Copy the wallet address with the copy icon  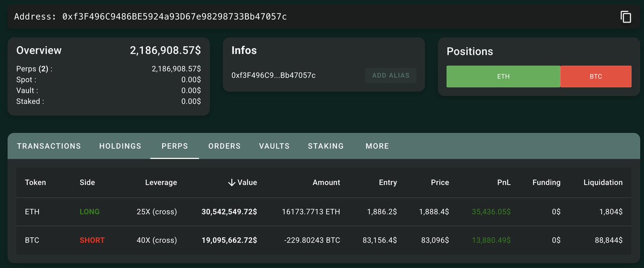(626, 17)
